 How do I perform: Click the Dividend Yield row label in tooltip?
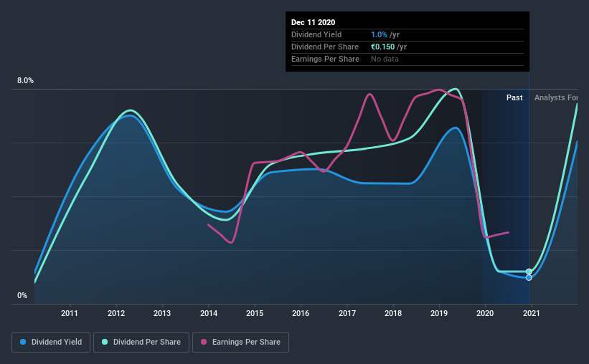click(316, 35)
